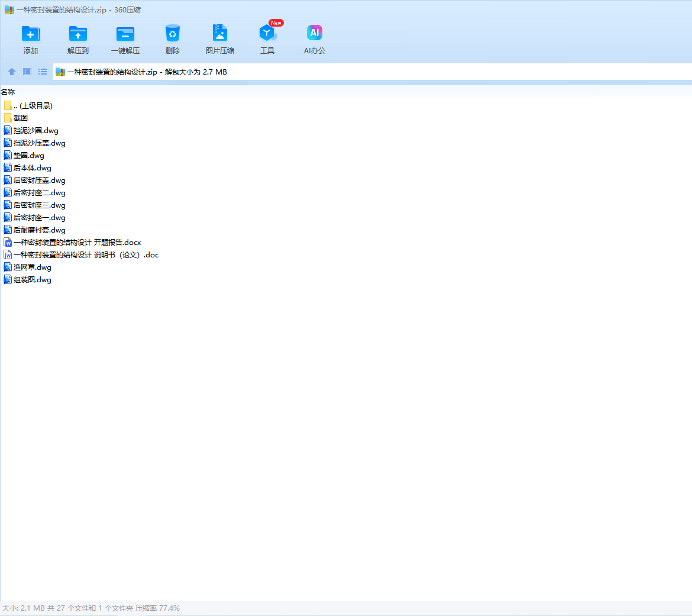
Task: Click the dwg icon beside 渔网罩.dwg
Action: 8,267
